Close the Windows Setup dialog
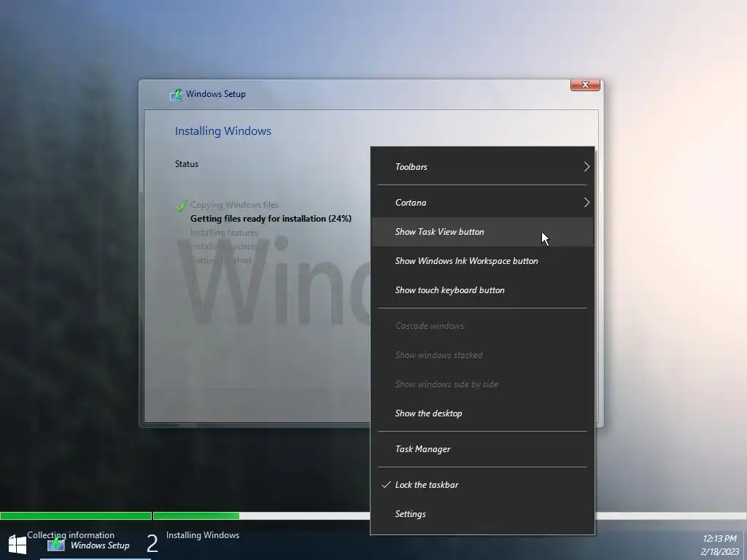Screen dimensions: 747x560 [x=585, y=85]
